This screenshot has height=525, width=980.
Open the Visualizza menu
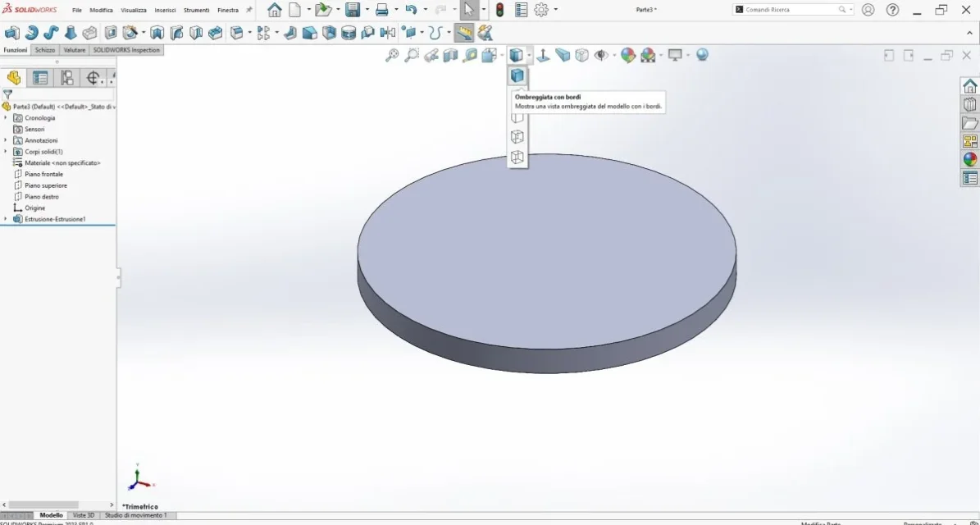[134, 10]
